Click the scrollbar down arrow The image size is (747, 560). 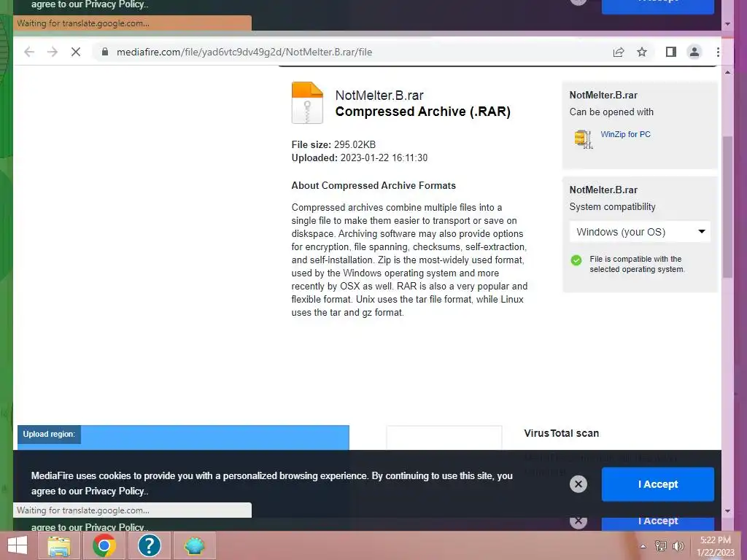coord(727,511)
